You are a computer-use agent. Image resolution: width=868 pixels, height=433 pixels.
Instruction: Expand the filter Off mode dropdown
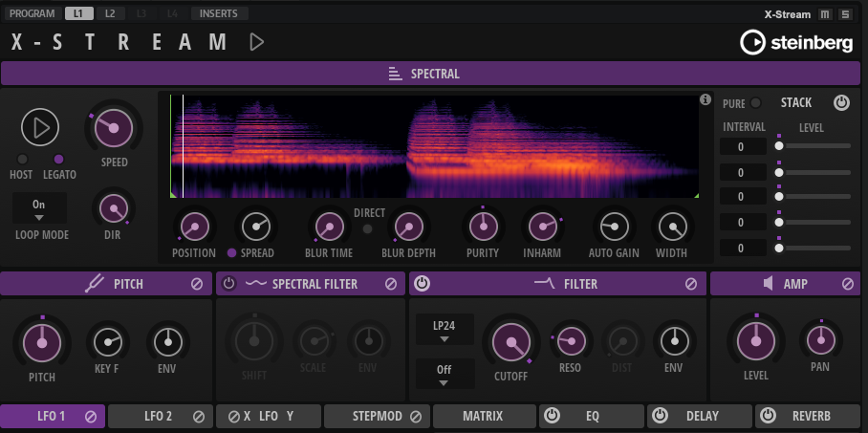click(445, 373)
